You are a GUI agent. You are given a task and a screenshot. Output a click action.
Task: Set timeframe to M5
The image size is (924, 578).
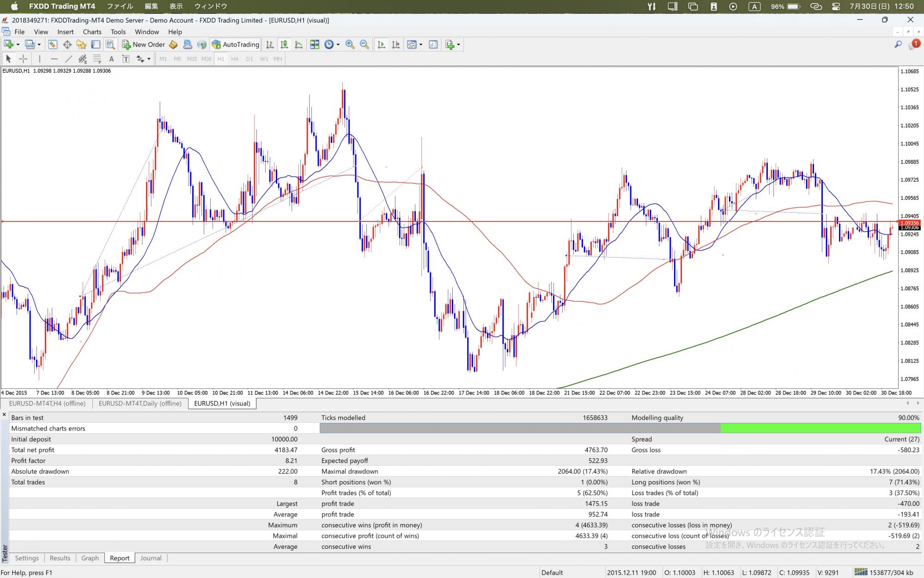pos(177,59)
